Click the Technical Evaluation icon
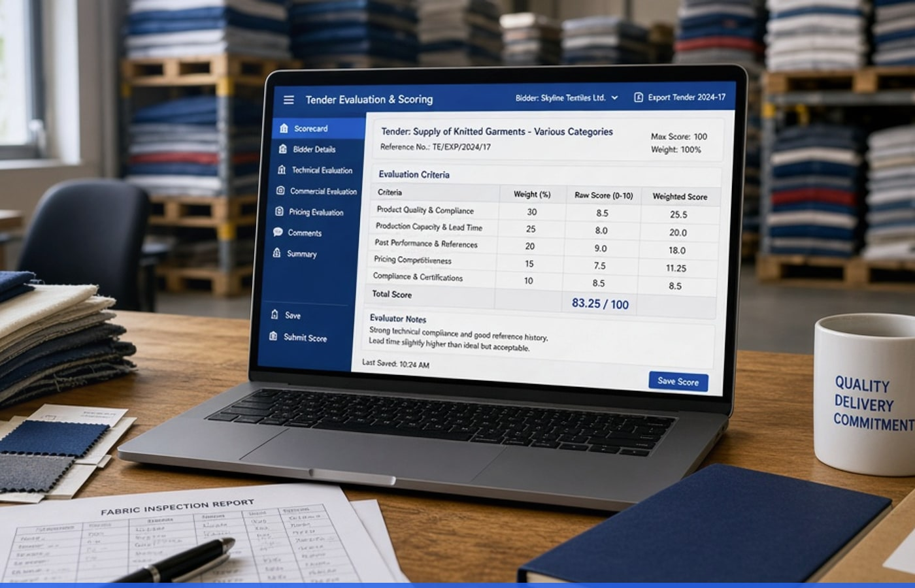915x588 pixels. tap(281, 170)
